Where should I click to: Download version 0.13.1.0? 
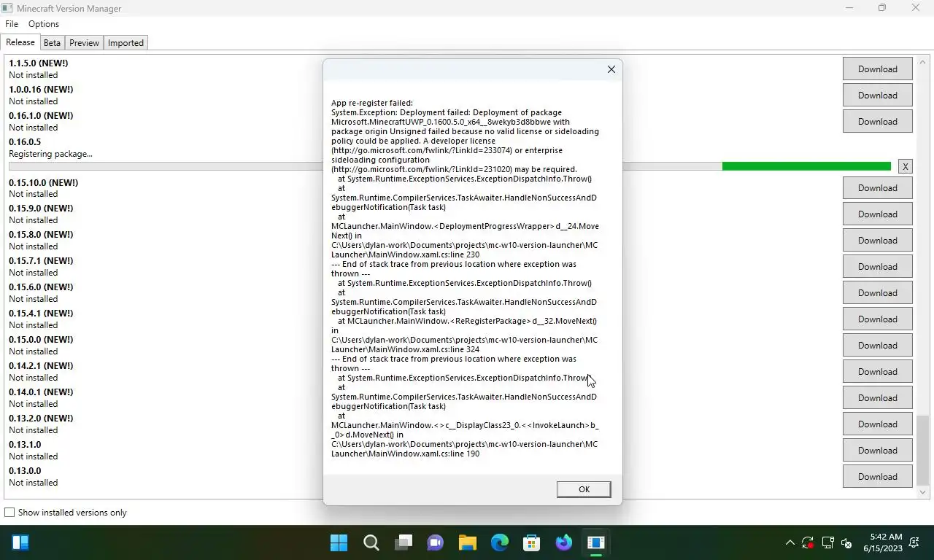[878, 451]
